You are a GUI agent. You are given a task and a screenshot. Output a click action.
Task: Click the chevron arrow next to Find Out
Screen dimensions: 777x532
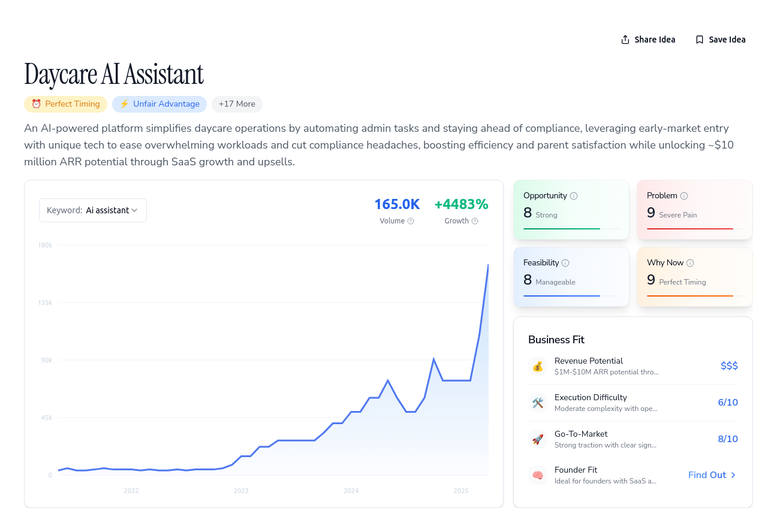733,475
